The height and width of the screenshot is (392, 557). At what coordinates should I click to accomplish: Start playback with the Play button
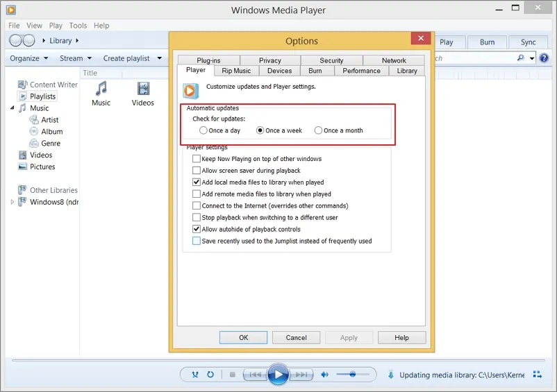(278, 374)
